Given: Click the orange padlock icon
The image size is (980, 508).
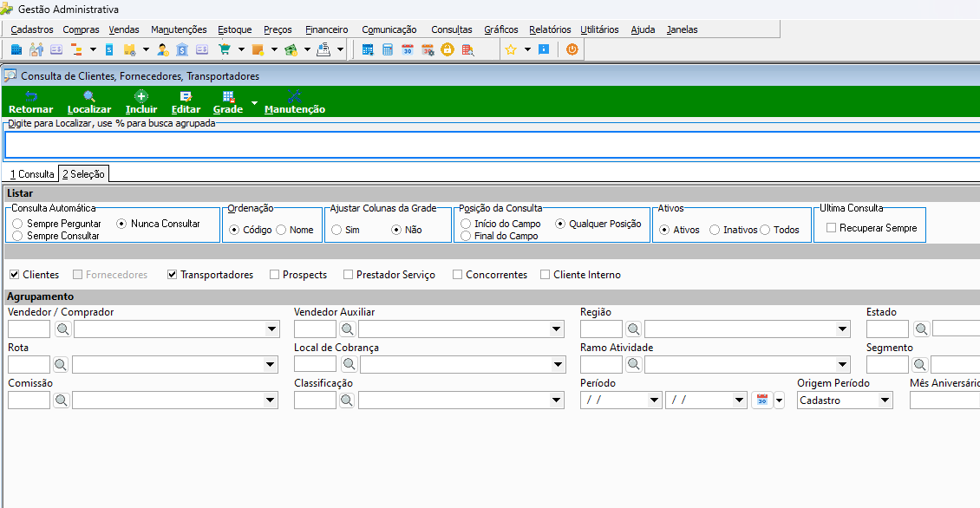Looking at the screenshot, I should click(x=448, y=49).
